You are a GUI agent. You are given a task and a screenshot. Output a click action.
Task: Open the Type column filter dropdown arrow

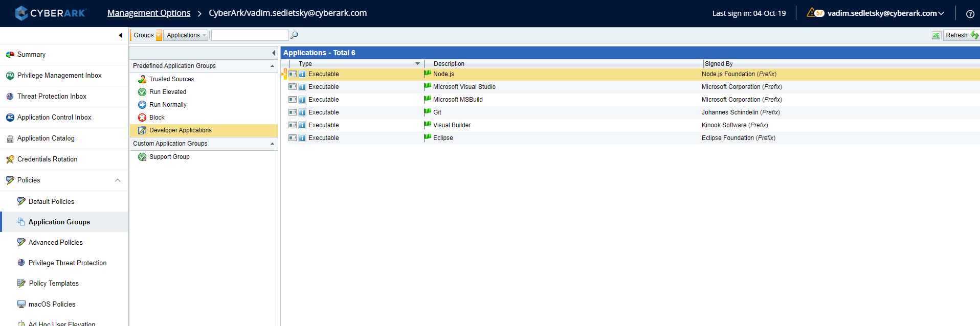coord(417,64)
